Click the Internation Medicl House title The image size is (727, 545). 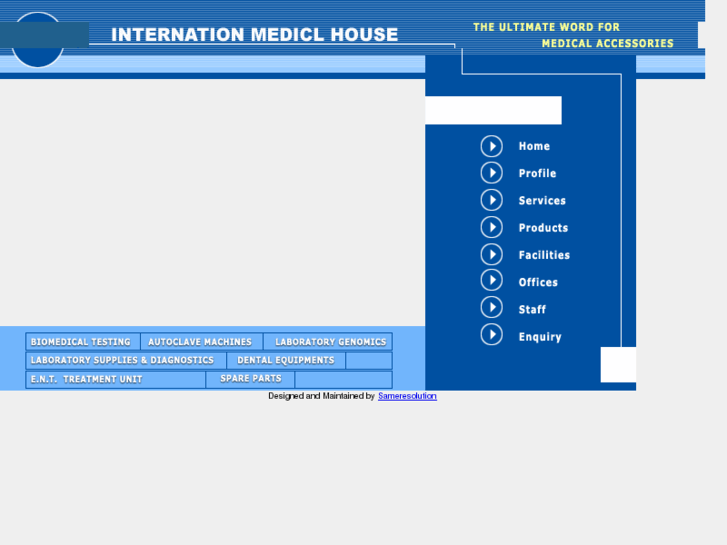coord(255,34)
